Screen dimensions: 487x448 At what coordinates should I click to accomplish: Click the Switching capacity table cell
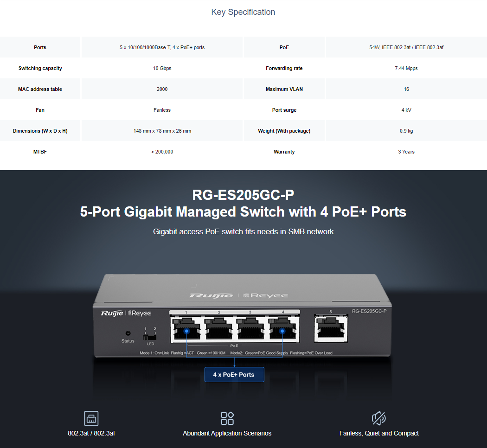pos(40,68)
